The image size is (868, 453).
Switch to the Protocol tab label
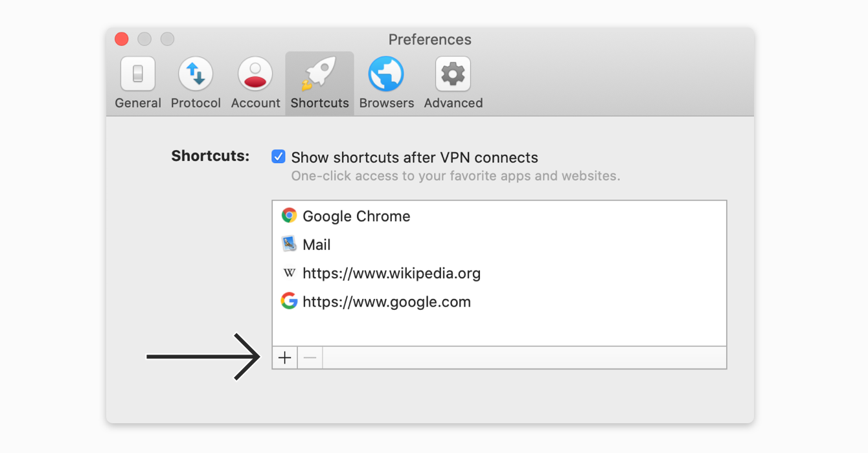(196, 103)
